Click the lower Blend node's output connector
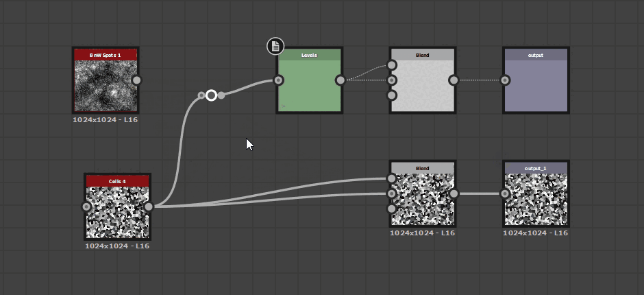 pyautogui.click(x=454, y=193)
